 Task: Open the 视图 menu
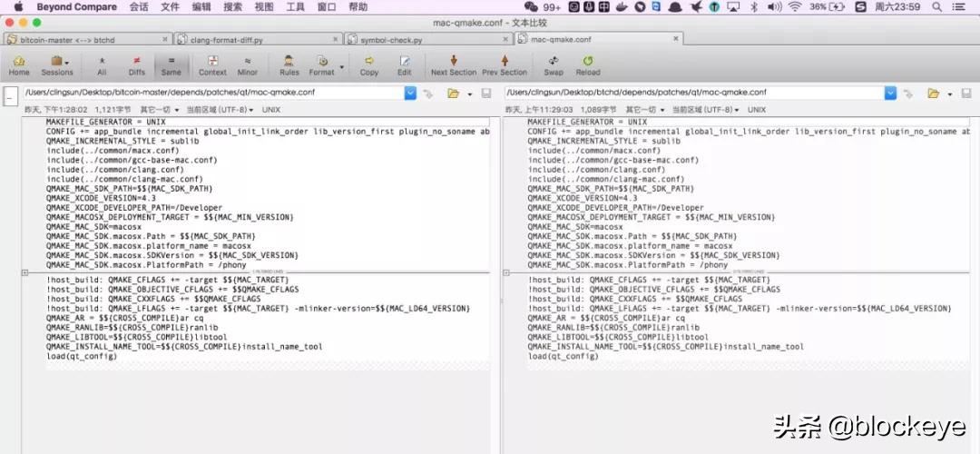click(264, 7)
